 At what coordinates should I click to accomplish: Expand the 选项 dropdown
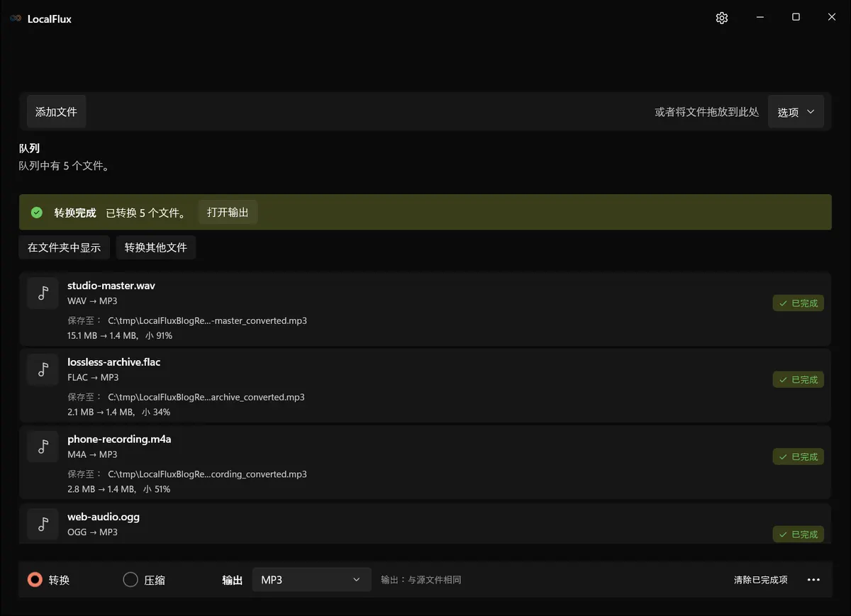pyautogui.click(x=796, y=112)
